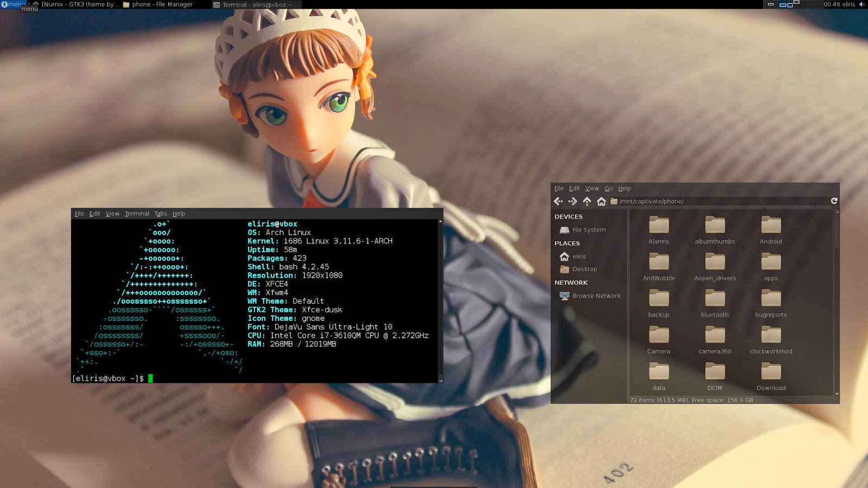Screen dimensions: 868x488
Task: Open the Home folder via the home icon
Action: tap(602, 201)
